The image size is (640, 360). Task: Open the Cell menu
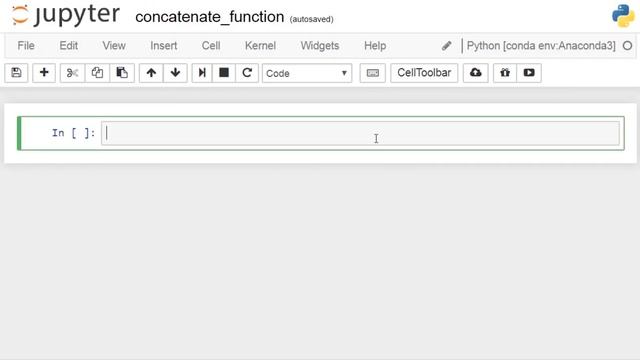pos(211,46)
